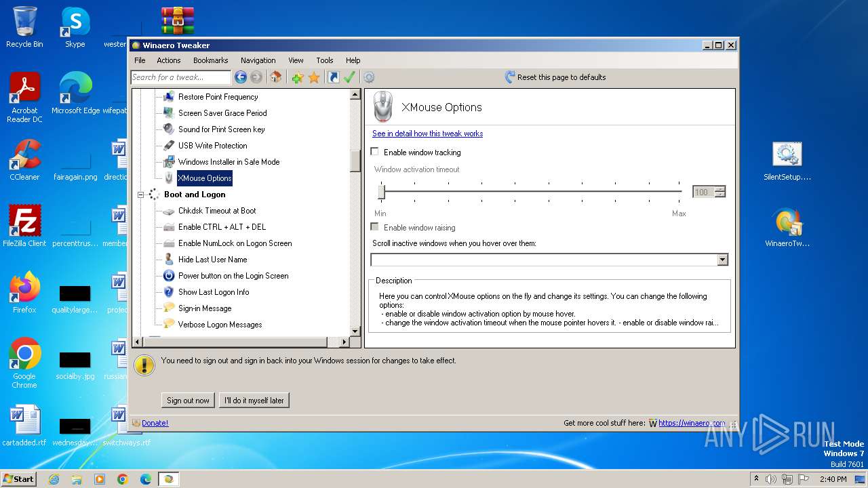Click I'll do it myself later

tap(254, 401)
